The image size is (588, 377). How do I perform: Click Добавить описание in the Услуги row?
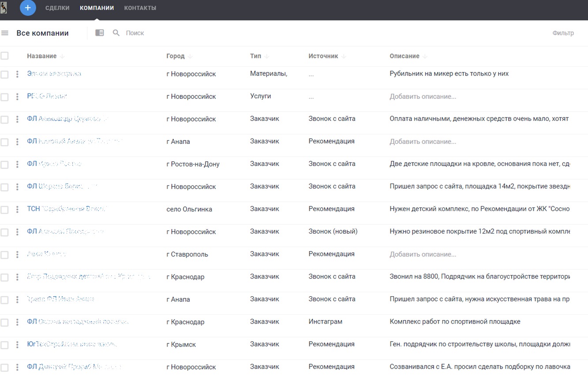(x=423, y=97)
